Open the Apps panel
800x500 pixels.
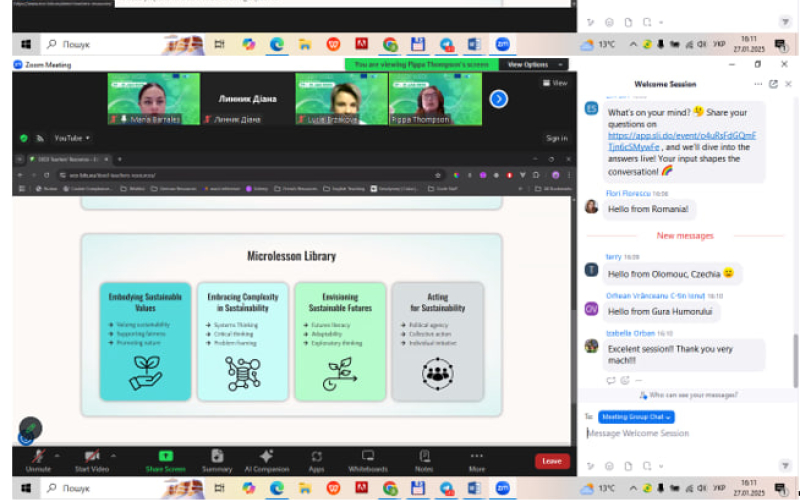coord(316,460)
